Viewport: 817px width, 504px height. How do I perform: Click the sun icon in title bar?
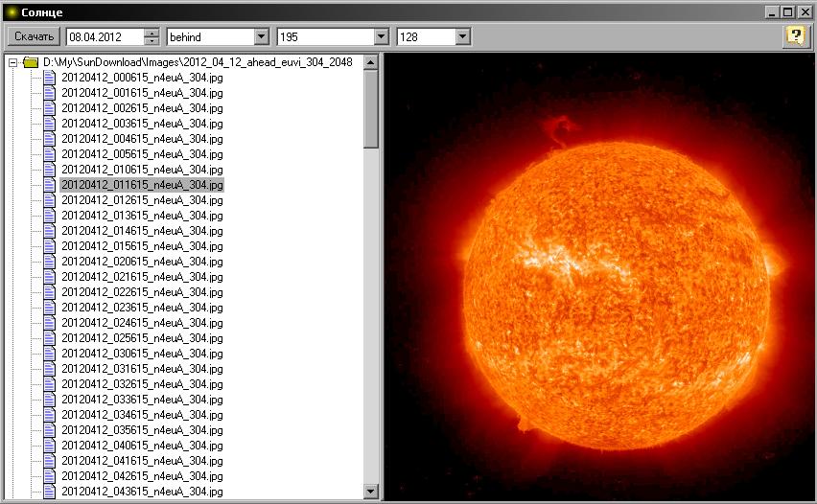coord(12,11)
